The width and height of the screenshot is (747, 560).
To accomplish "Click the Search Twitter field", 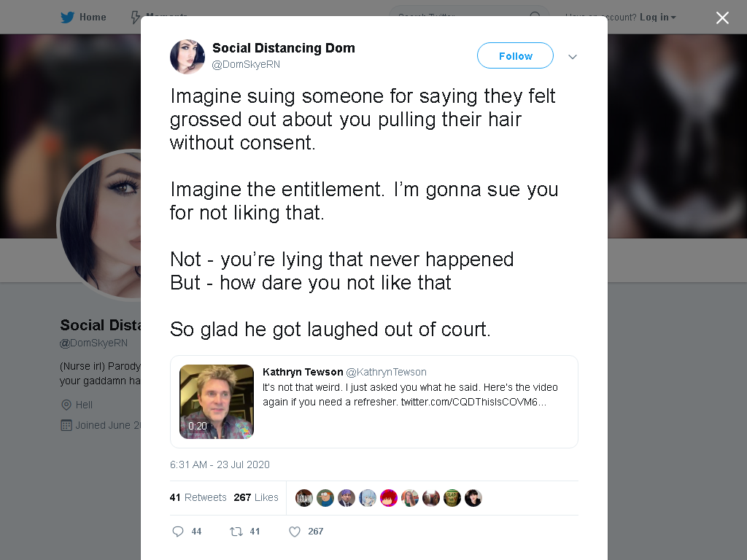I will coord(469,17).
